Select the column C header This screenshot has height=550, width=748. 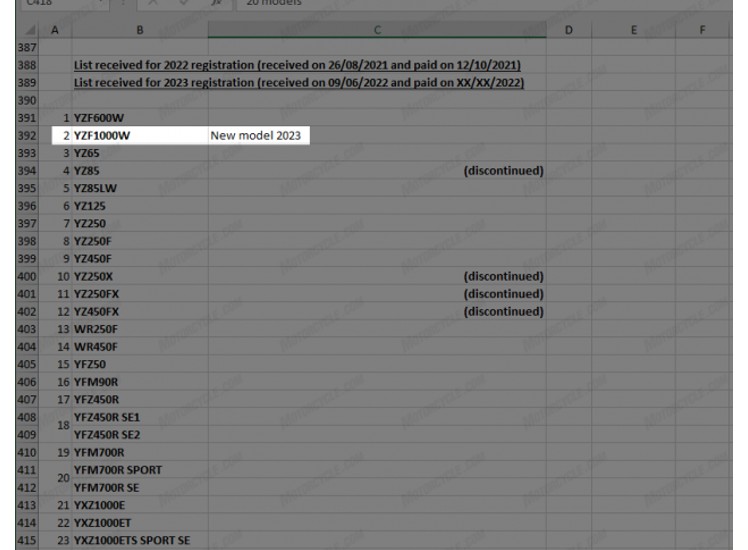tap(377, 31)
